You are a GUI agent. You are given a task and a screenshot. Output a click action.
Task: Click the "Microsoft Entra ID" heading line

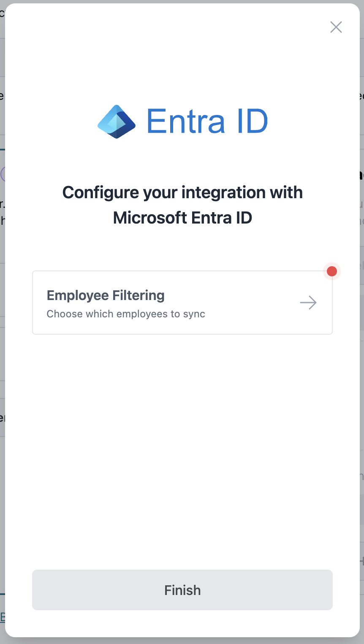pyautogui.click(x=182, y=218)
